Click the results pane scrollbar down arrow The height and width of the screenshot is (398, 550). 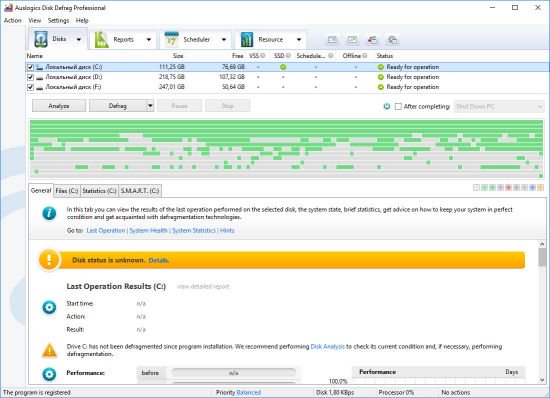(x=542, y=380)
